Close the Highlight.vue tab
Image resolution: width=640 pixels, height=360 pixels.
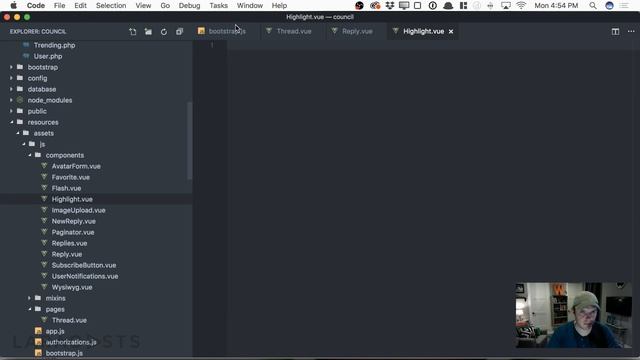pyautogui.click(x=451, y=31)
